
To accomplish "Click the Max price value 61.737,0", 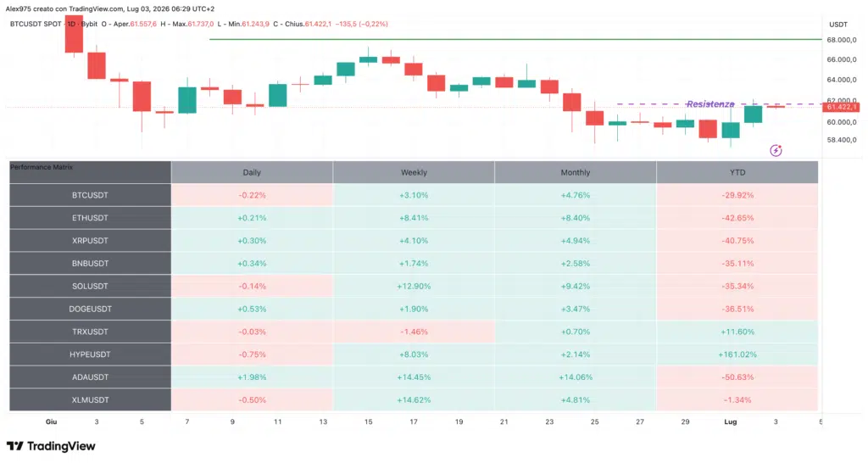I will tap(200, 24).
